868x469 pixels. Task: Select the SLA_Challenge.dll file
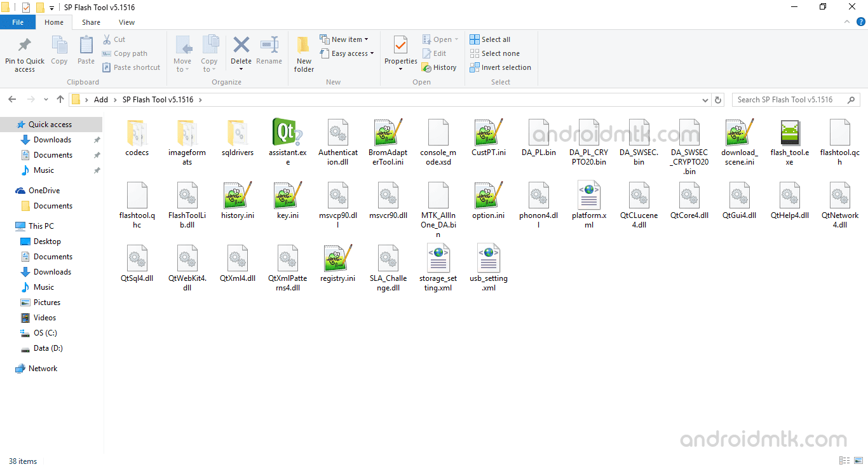[x=388, y=261]
